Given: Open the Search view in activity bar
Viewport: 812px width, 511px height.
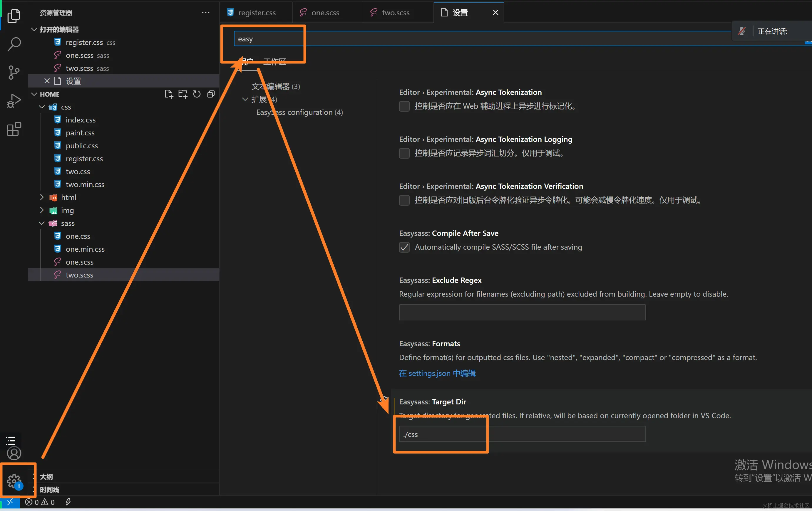Looking at the screenshot, I should coord(14,44).
